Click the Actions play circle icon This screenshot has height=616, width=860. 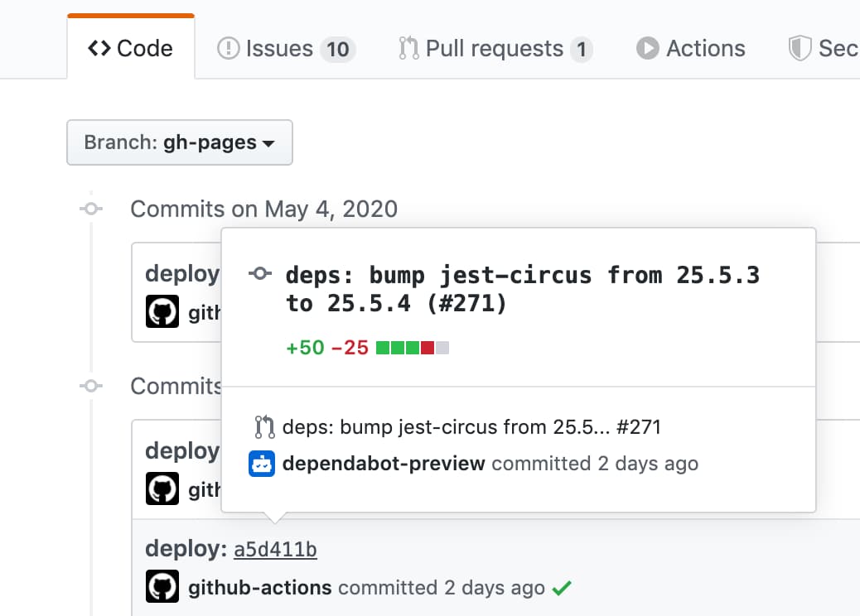(x=647, y=48)
